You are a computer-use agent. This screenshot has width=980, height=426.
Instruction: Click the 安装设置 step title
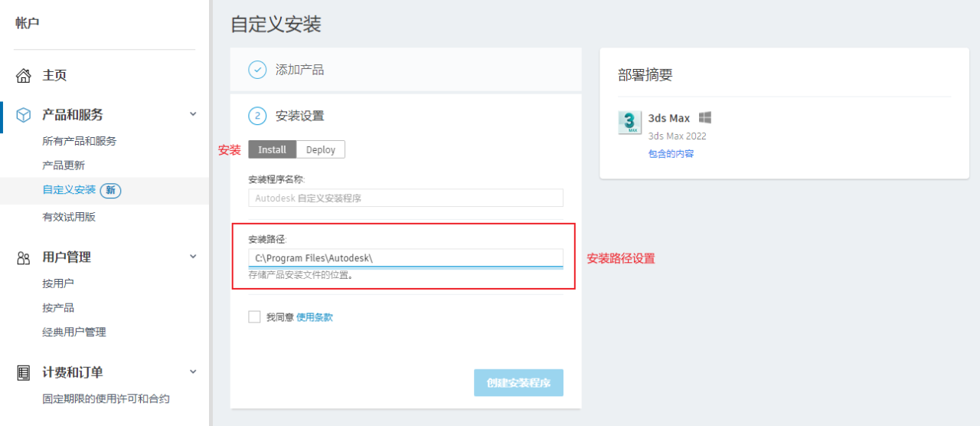click(300, 116)
